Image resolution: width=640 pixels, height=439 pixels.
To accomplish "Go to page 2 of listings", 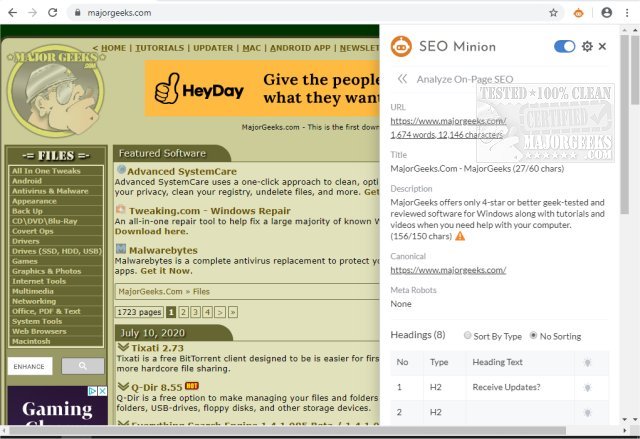I will tap(183, 313).
